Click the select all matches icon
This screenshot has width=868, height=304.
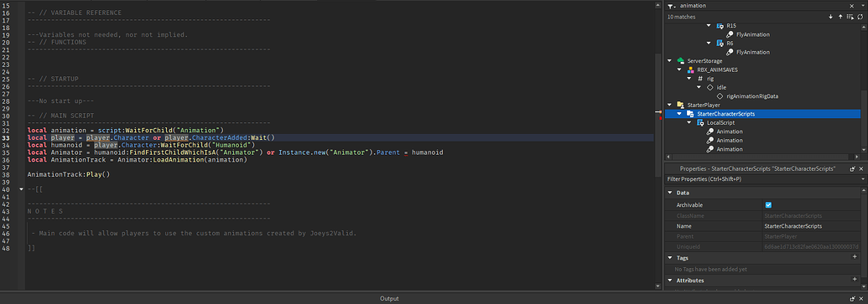pos(850,17)
